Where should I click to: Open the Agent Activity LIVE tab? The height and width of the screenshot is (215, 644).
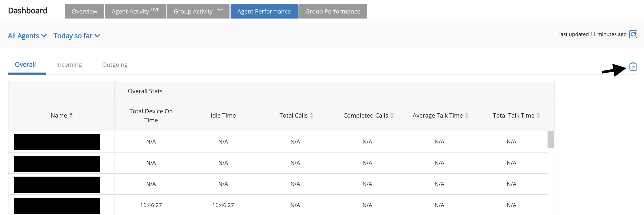136,11
